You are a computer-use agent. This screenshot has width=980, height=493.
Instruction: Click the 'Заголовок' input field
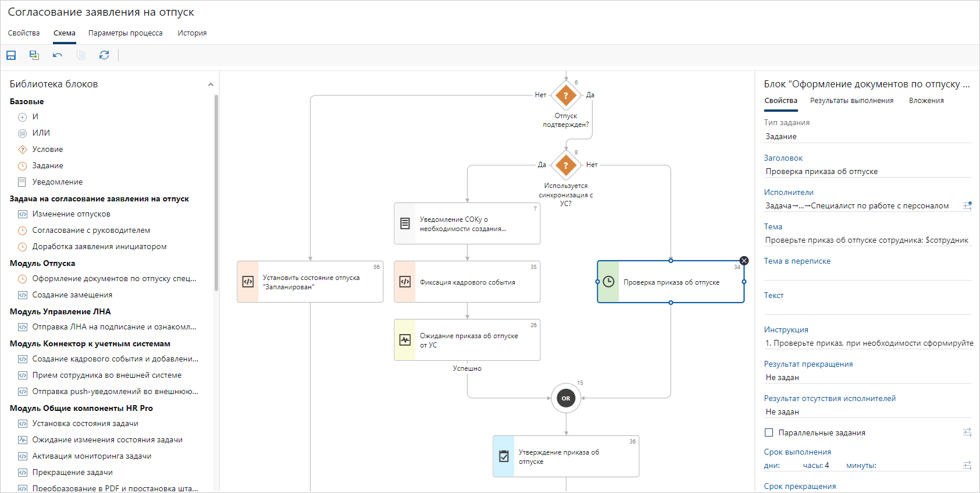868,171
